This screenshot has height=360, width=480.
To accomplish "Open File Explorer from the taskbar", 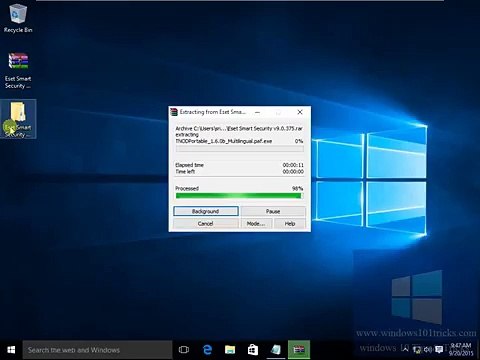I will tap(230, 350).
